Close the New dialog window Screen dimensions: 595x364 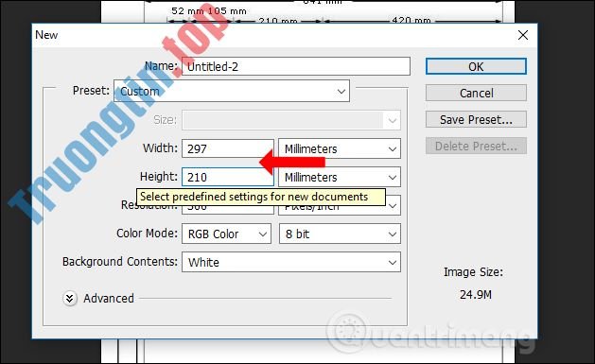(523, 35)
